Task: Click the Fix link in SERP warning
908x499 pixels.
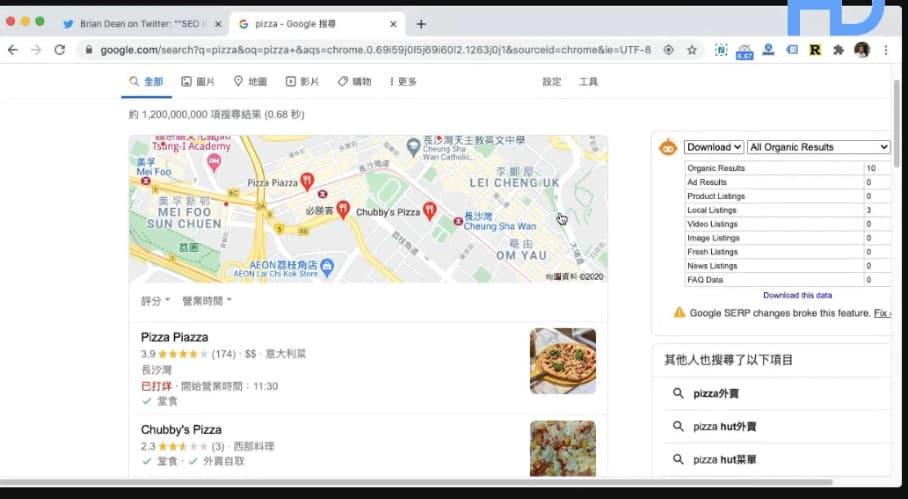Action: tap(881, 313)
